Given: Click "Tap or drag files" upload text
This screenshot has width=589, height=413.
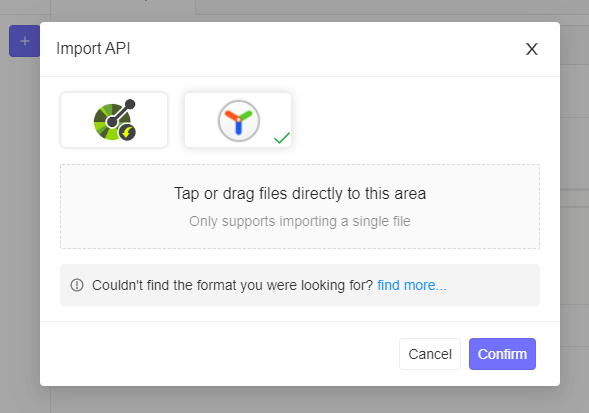Looking at the screenshot, I should [x=300, y=194].
